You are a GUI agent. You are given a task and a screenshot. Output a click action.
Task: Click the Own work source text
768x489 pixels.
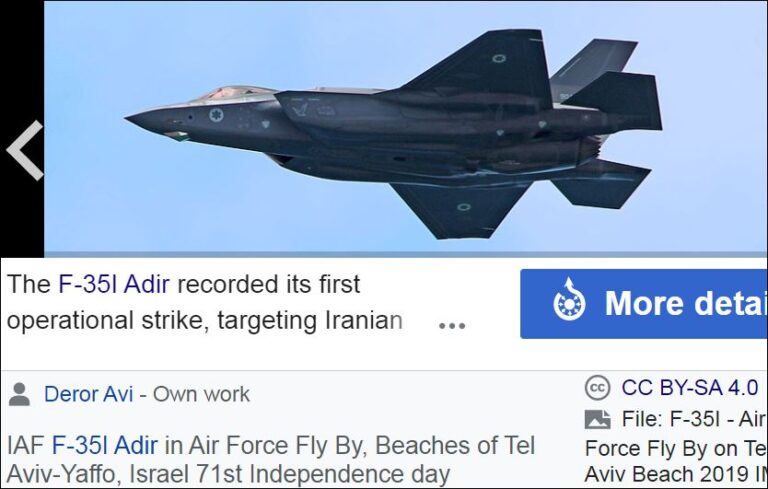click(201, 394)
